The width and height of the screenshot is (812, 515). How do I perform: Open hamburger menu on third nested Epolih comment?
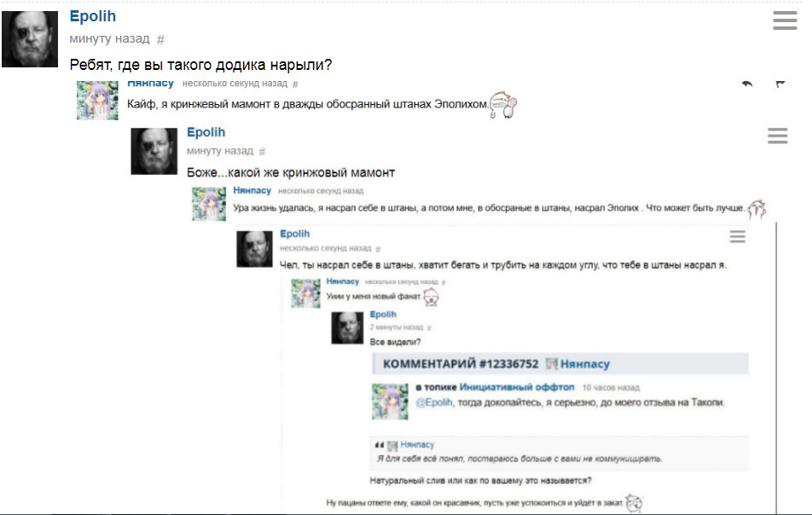tap(738, 236)
